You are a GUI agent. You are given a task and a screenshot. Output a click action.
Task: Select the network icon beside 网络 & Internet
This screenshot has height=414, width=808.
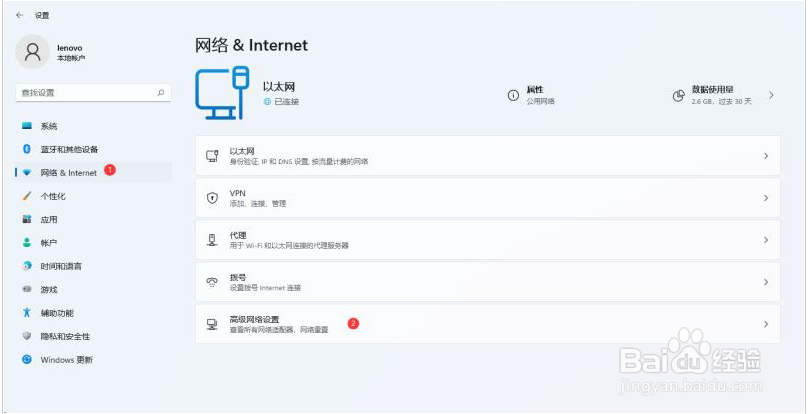tap(27, 173)
